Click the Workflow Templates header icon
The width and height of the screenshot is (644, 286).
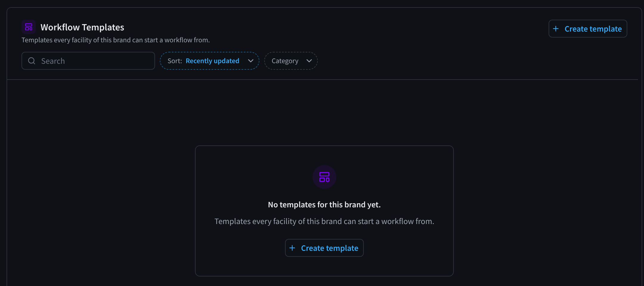click(29, 27)
